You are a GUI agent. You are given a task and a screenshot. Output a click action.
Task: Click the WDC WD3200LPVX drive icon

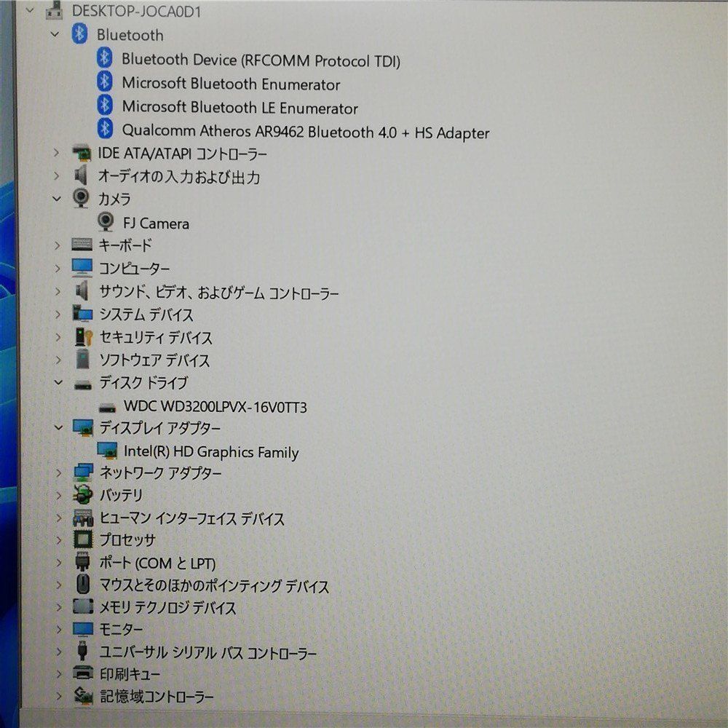click(107, 408)
